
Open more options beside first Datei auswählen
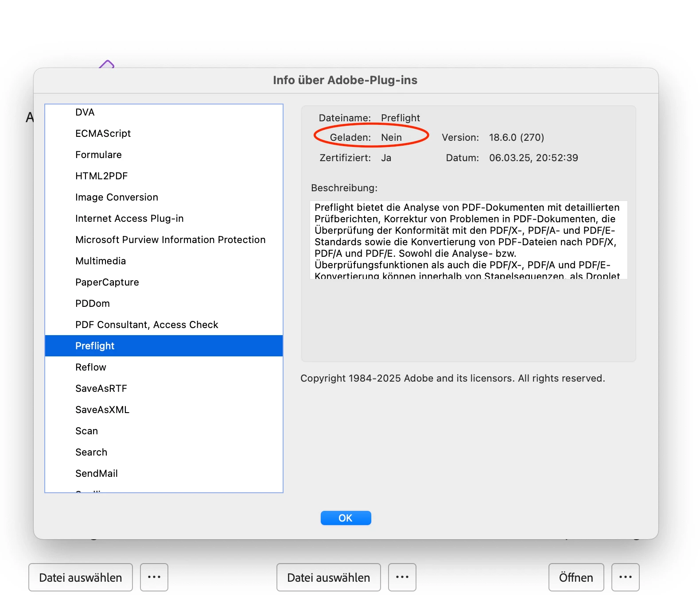tap(154, 577)
